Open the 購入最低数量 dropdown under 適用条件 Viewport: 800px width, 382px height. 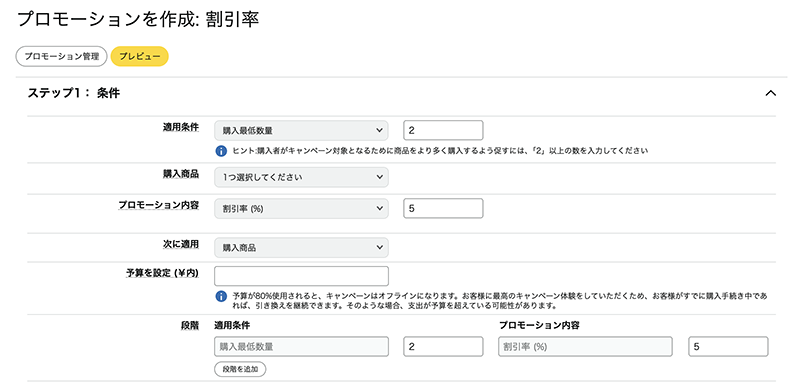click(302, 131)
